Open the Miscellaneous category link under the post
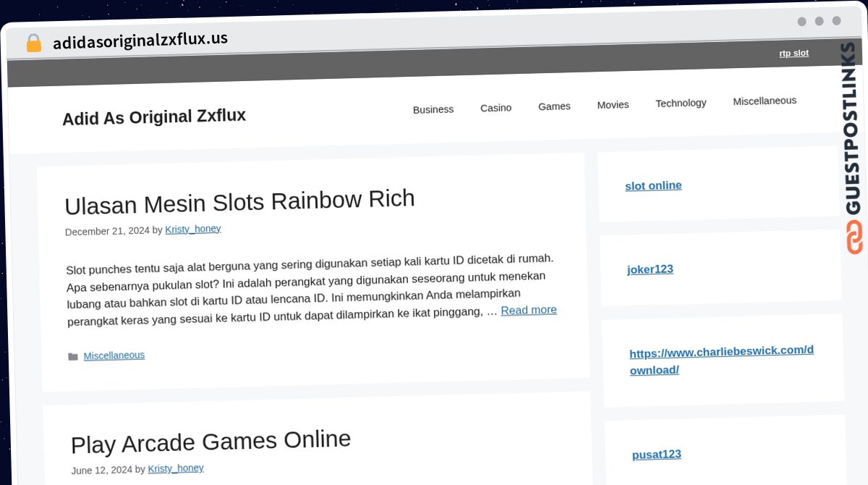The image size is (868, 485). click(x=114, y=355)
